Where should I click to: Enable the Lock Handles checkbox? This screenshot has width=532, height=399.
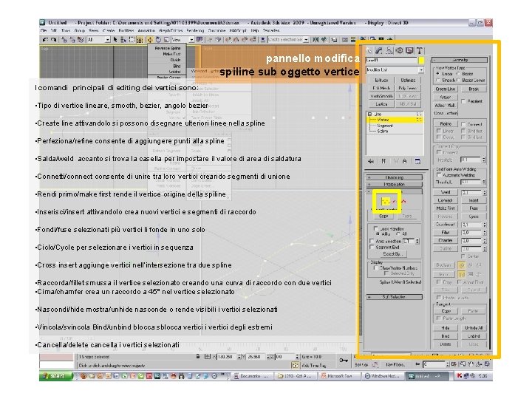[375, 228]
